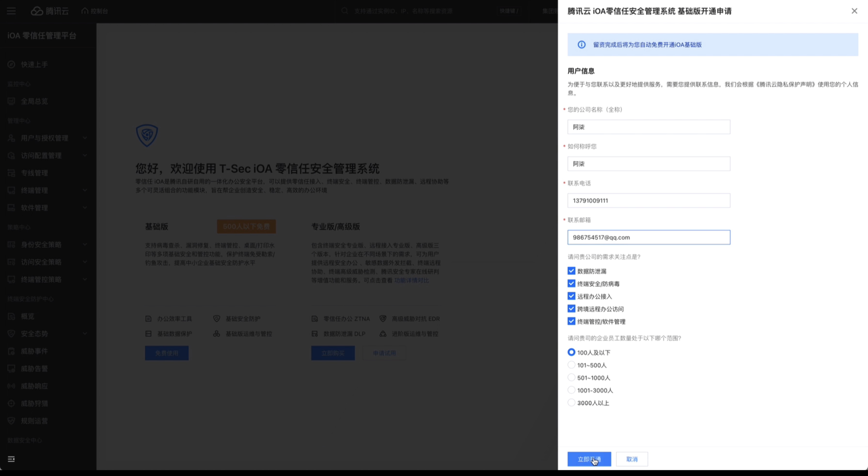
Task: Click the 全局总览 monitor icon
Action: coord(11,101)
